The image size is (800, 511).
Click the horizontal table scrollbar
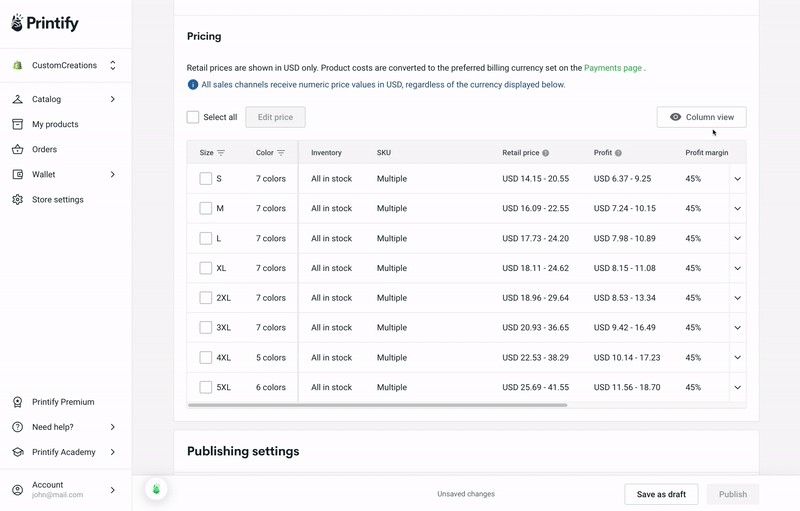[x=378, y=405]
